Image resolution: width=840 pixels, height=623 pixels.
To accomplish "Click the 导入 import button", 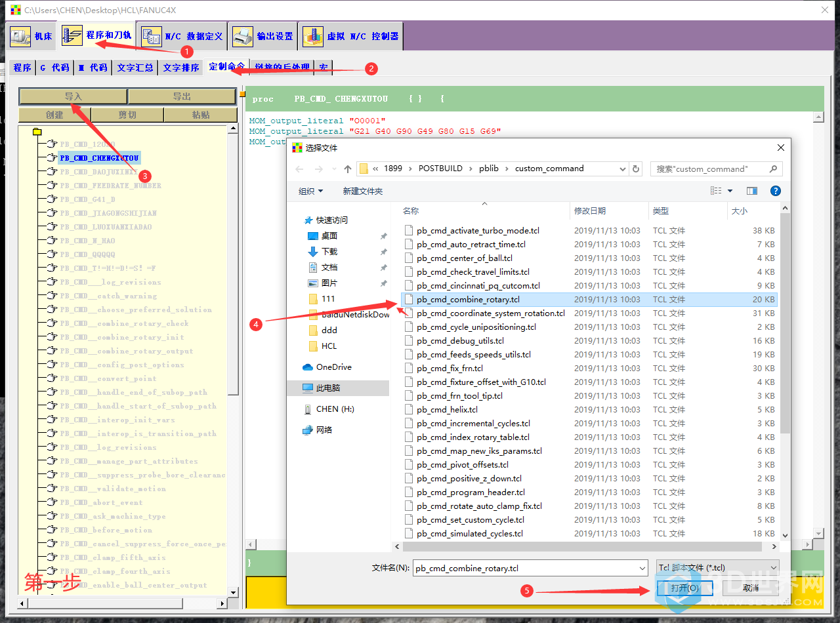I will click(73, 96).
